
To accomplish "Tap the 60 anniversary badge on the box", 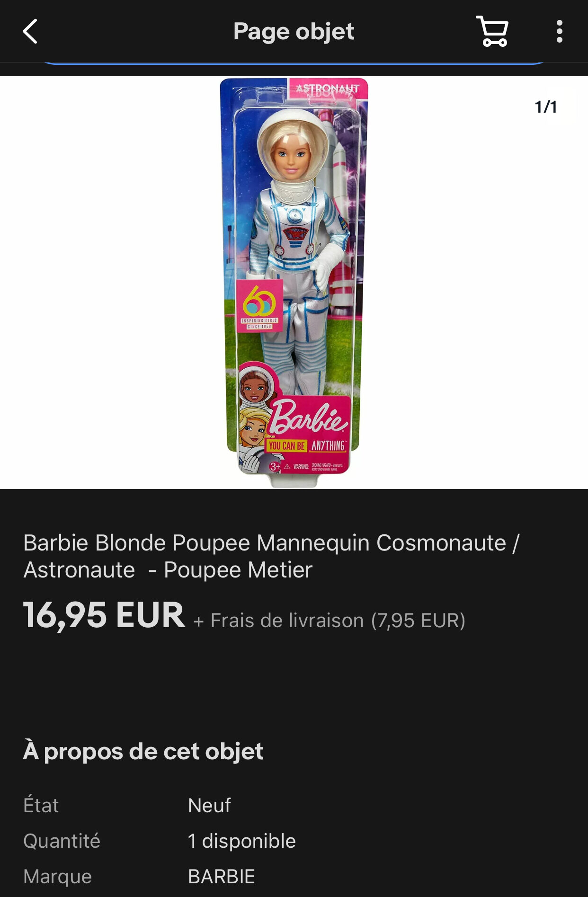I will 259,306.
